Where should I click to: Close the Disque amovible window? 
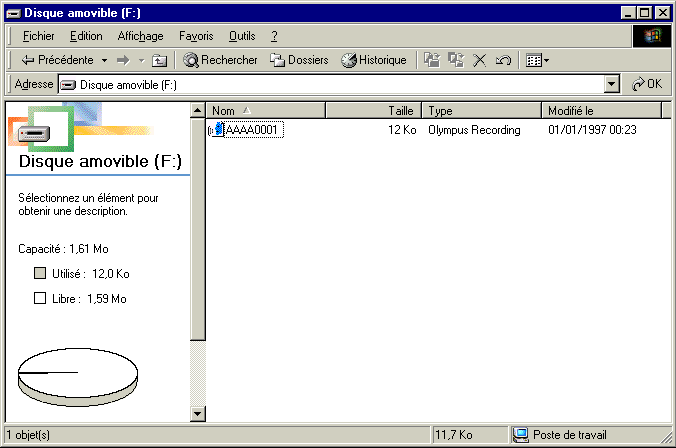click(x=662, y=13)
